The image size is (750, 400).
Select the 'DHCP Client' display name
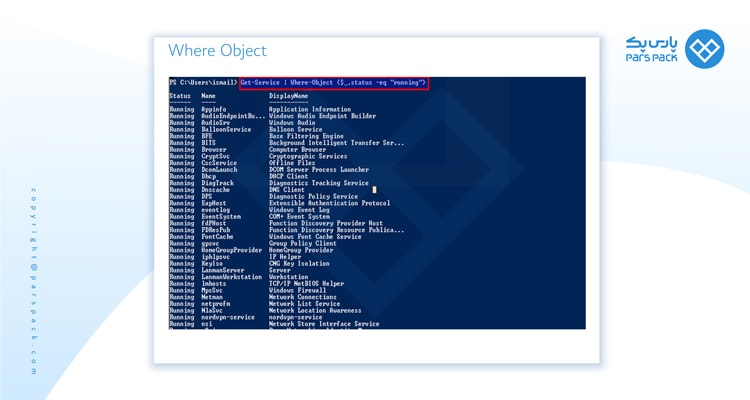pos(288,176)
